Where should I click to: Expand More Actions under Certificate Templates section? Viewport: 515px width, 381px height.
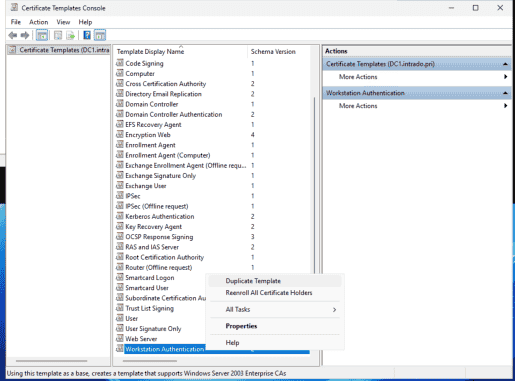(x=417, y=77)
